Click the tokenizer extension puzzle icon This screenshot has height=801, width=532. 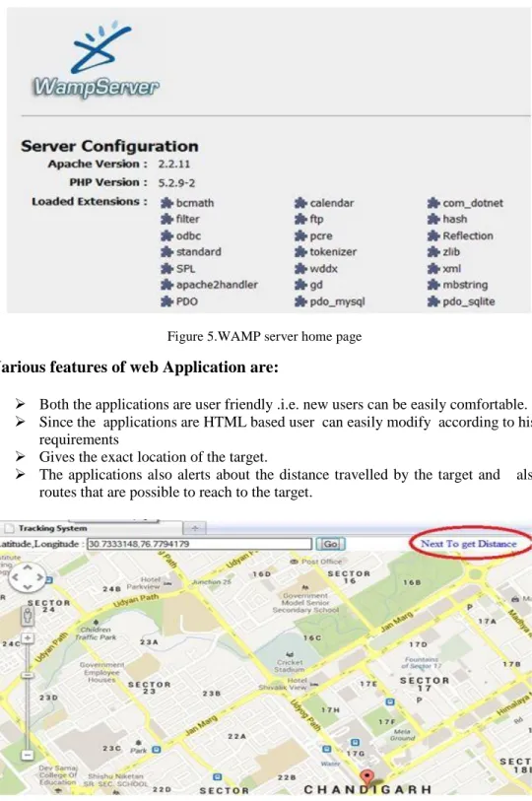pyautogui.click(x=300, y=252)
